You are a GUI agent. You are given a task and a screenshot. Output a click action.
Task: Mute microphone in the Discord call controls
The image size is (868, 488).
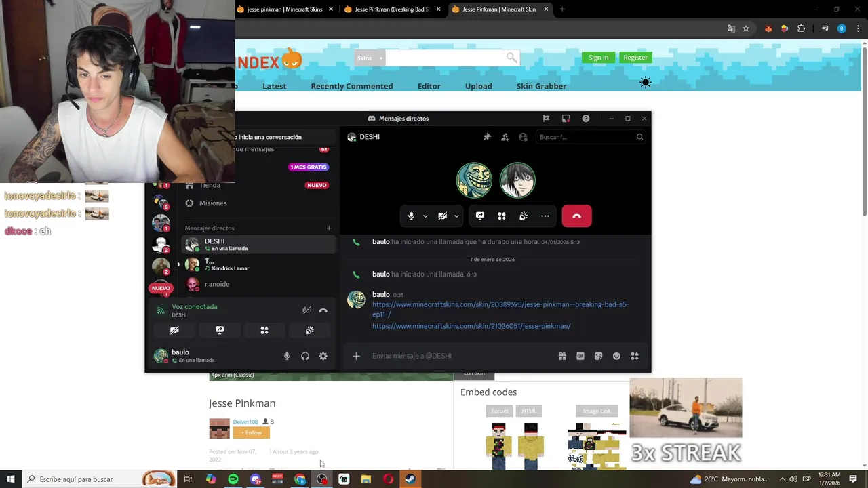[x=411, y=216]
